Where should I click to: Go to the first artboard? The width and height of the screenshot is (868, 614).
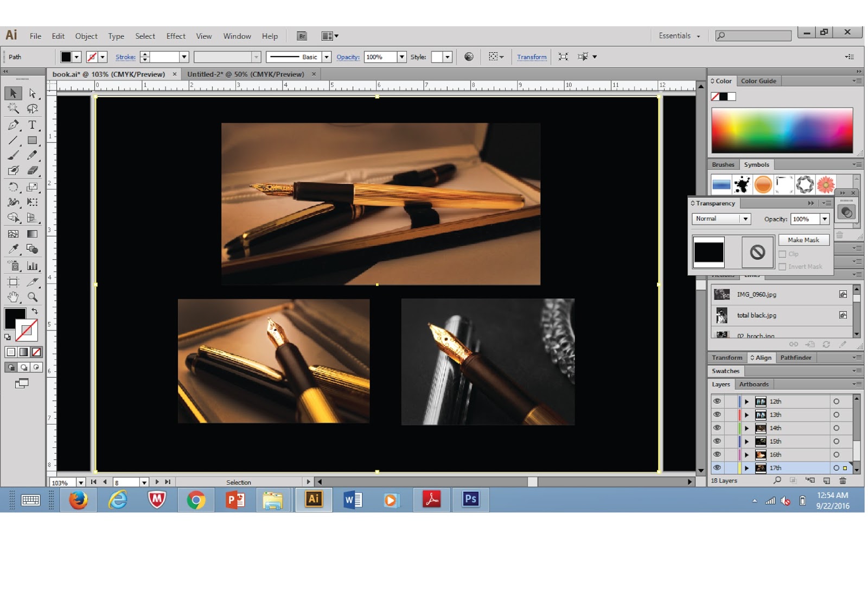click(93, 482)
